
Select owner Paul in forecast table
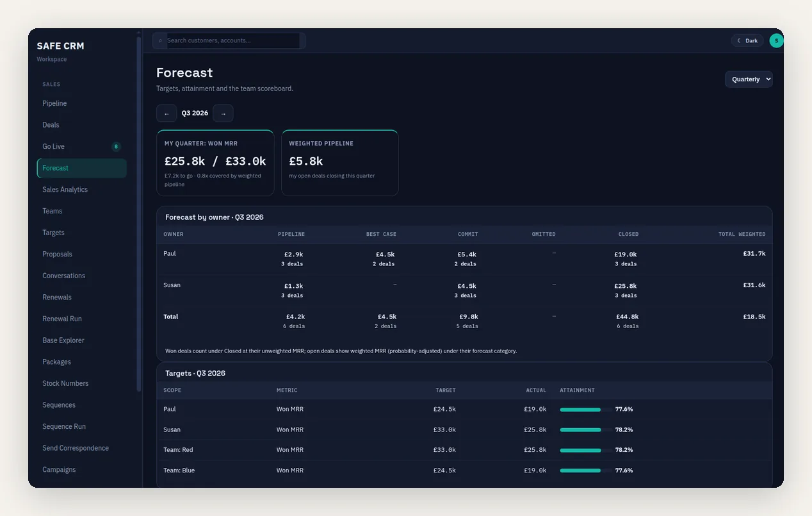coord(170,254)
